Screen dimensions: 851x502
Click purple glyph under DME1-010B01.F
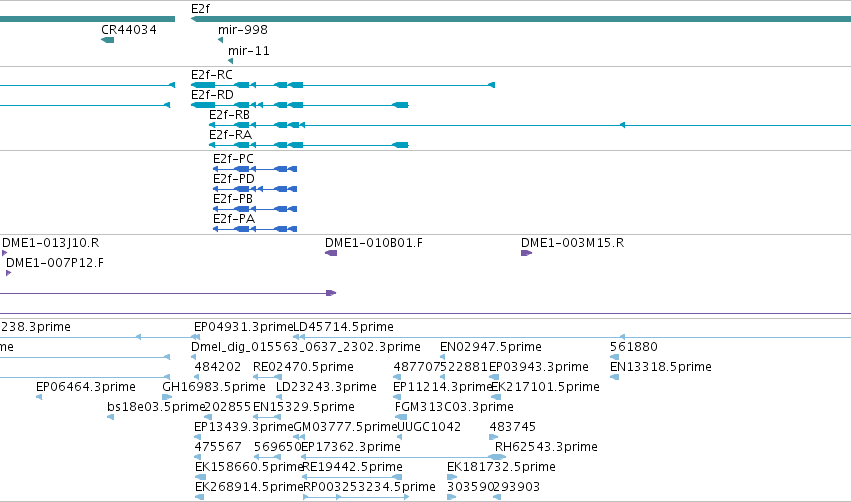331,253
